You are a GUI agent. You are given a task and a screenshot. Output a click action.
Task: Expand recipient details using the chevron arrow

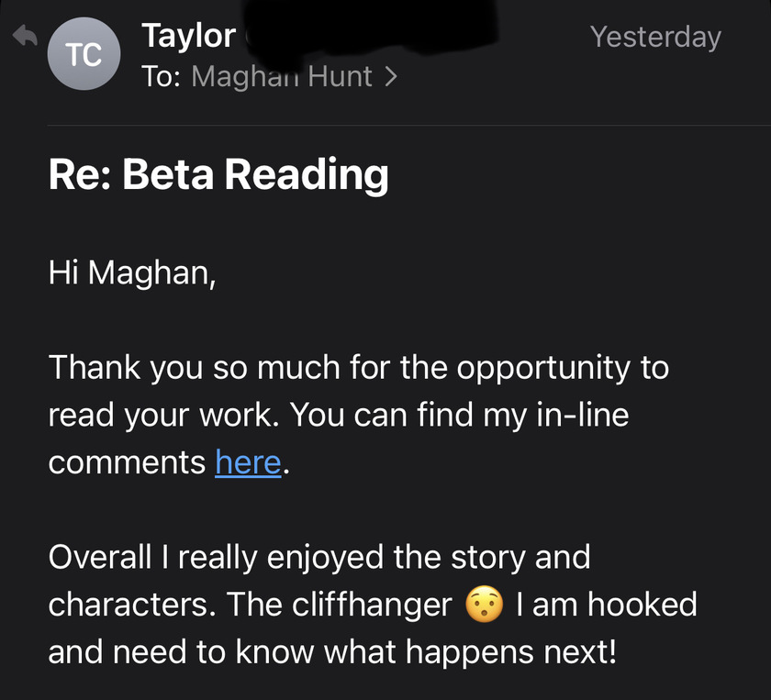(391, 77)
